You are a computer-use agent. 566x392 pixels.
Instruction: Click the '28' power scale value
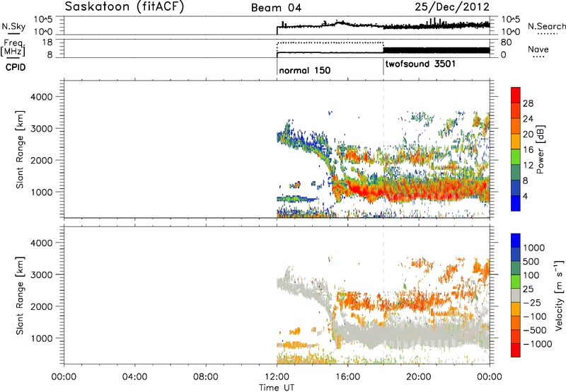tap(528, 103)
